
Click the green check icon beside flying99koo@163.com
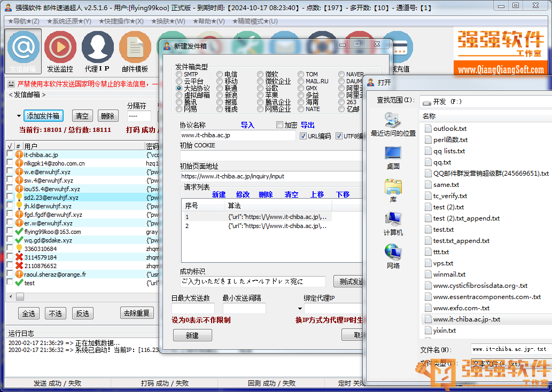(x=19, y=232)
